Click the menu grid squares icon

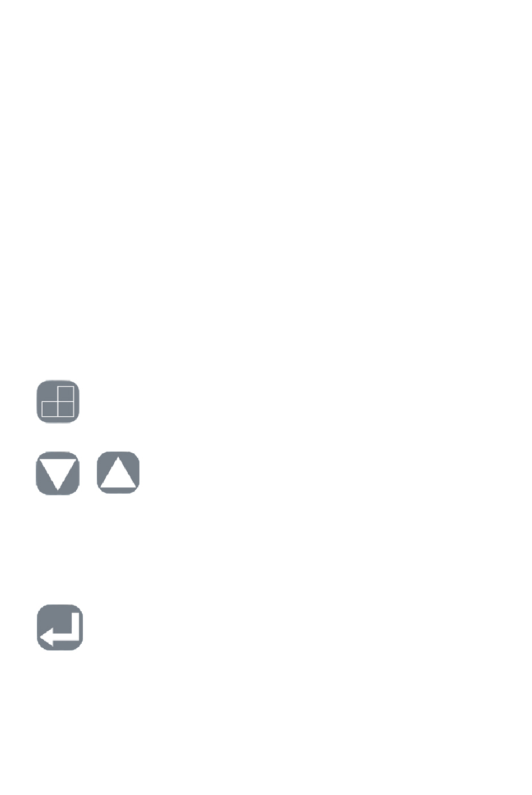pos(58,402)
